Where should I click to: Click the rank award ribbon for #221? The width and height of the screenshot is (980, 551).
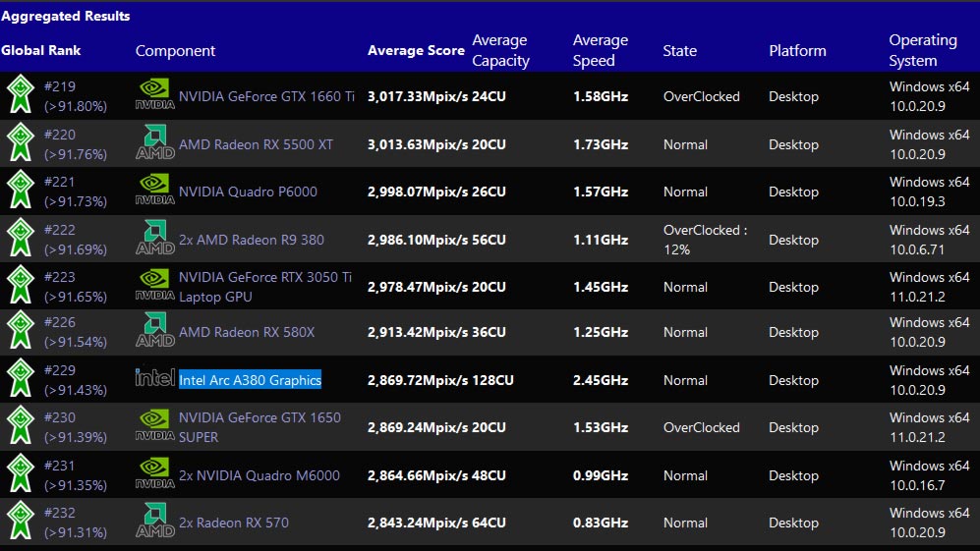click(21, 190)
